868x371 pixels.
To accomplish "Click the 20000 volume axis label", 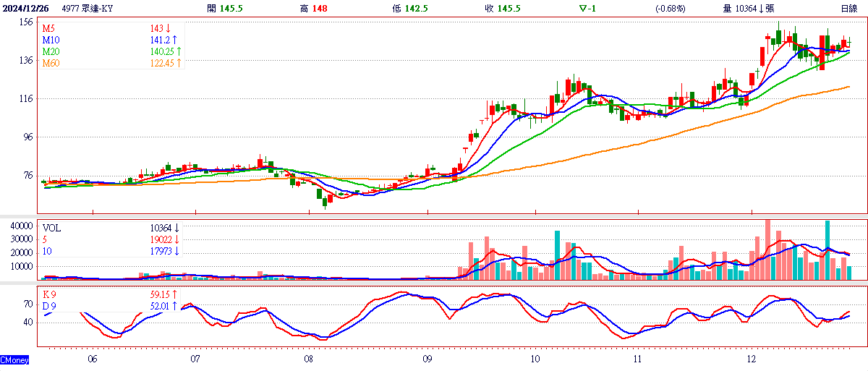I will [x=23, y=252].
